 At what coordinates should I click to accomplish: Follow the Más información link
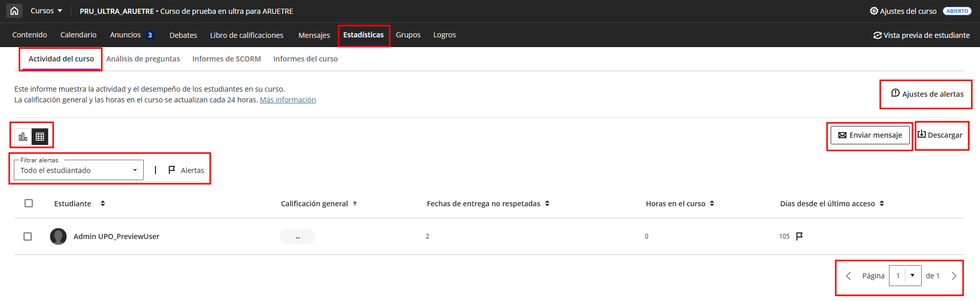click(287, 100)
